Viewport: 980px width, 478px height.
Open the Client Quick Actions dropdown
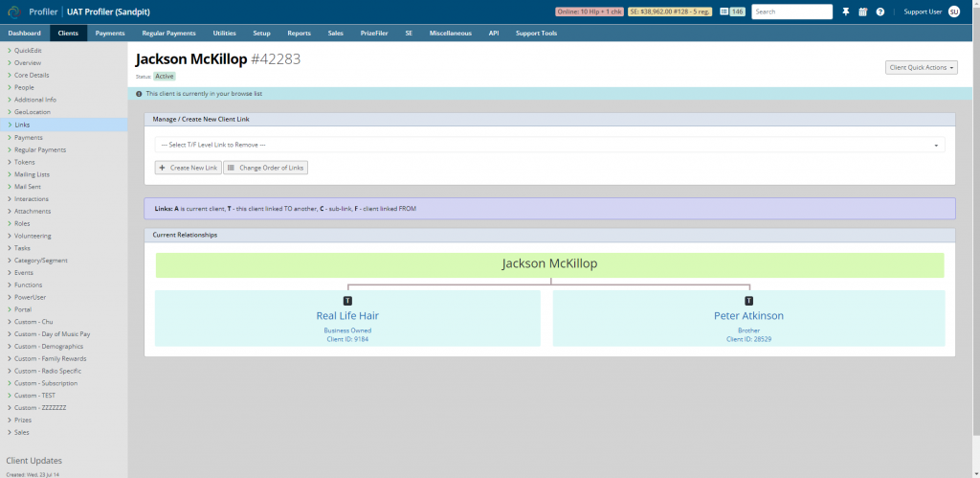(x=922, y=68)
